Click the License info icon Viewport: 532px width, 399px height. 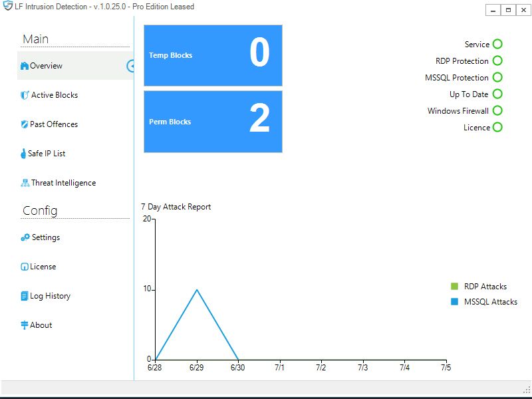pyautogui.click(x=23, y=266)
